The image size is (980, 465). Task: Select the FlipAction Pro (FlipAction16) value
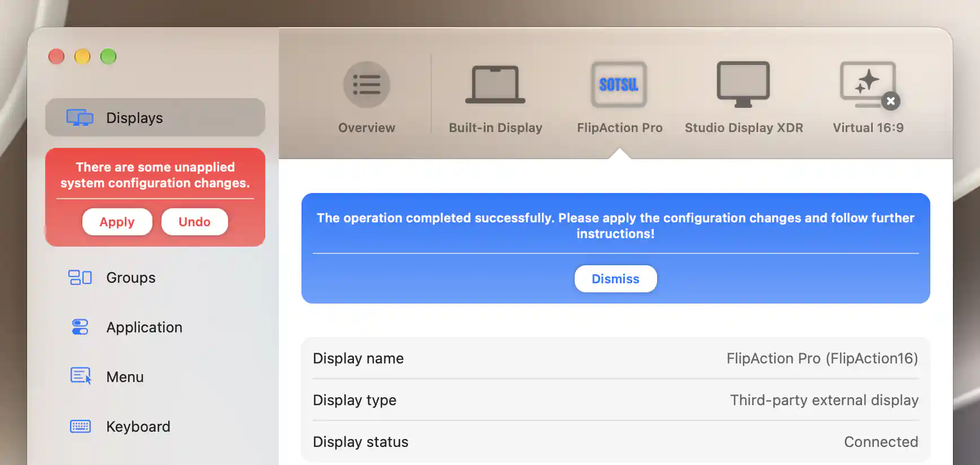(822, 358)
